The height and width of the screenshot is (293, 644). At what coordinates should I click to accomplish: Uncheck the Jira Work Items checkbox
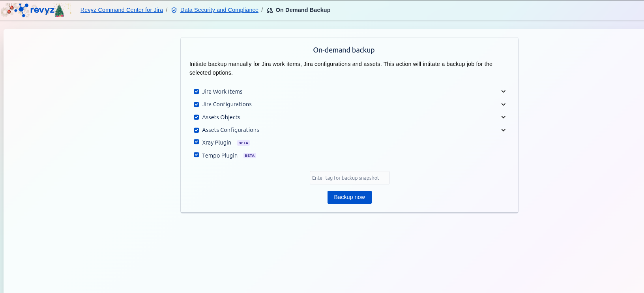(x=197, y=92)
